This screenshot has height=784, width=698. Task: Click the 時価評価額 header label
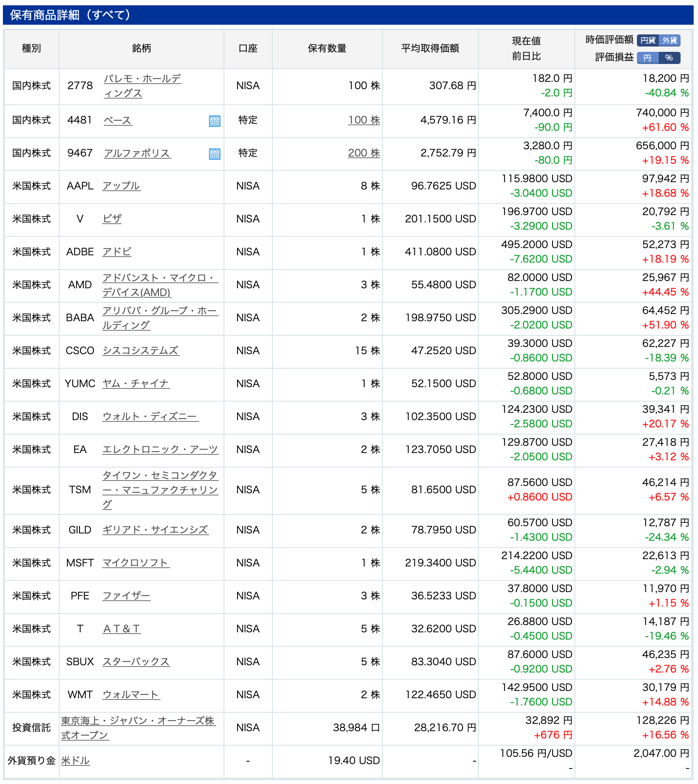tap(610, 40)
